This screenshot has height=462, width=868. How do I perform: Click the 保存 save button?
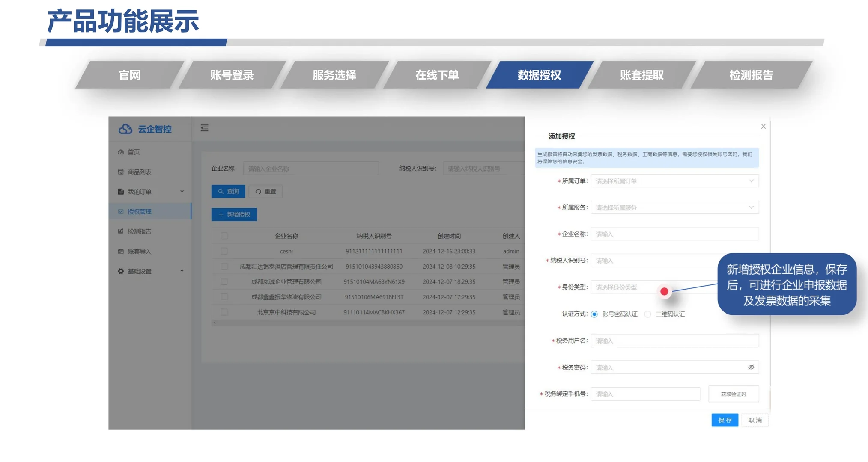(724, 420)
